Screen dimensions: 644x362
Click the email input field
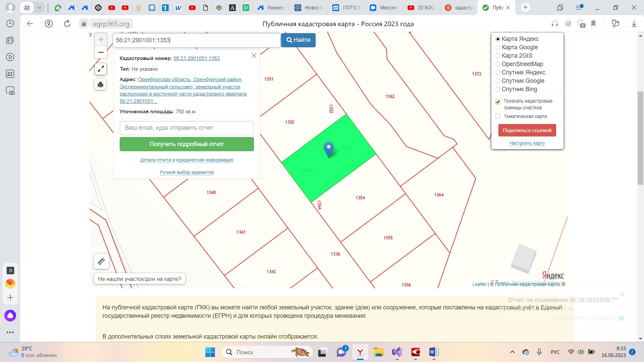coord(186,128)
